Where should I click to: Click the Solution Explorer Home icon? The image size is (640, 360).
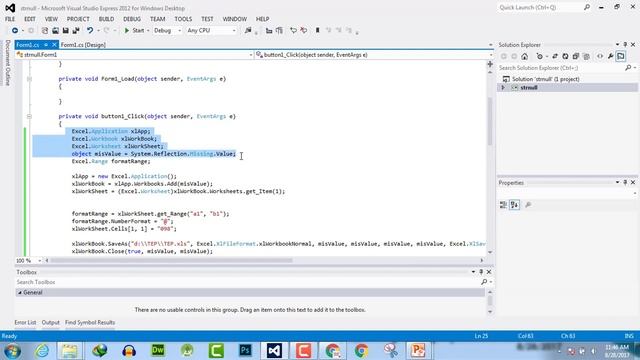[524, 57]
